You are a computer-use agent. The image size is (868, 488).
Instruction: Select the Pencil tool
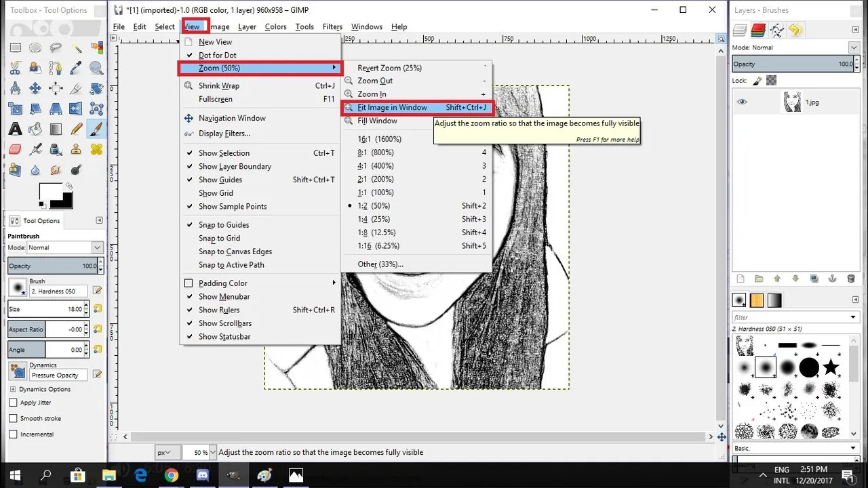pyautogui.click(x=76, y=129)
